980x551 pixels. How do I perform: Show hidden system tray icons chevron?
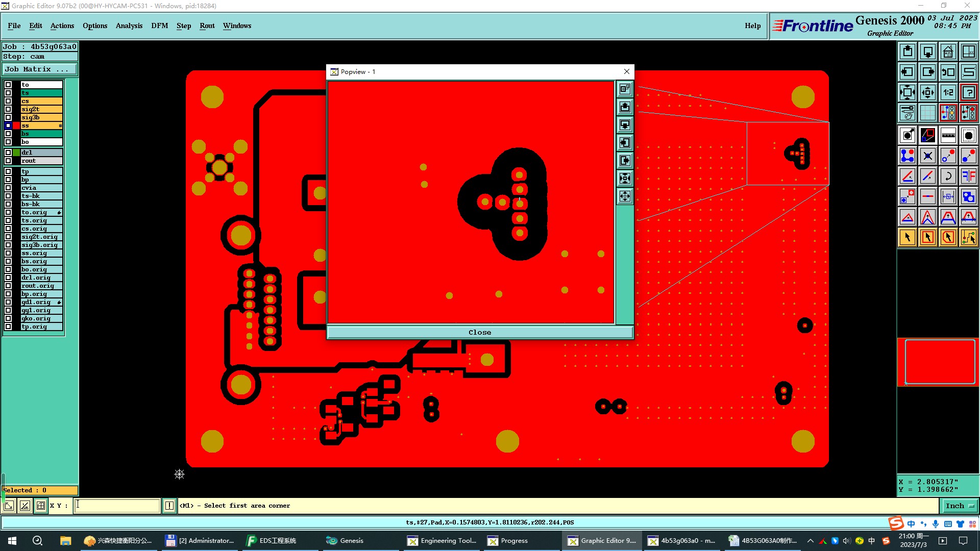810,541
